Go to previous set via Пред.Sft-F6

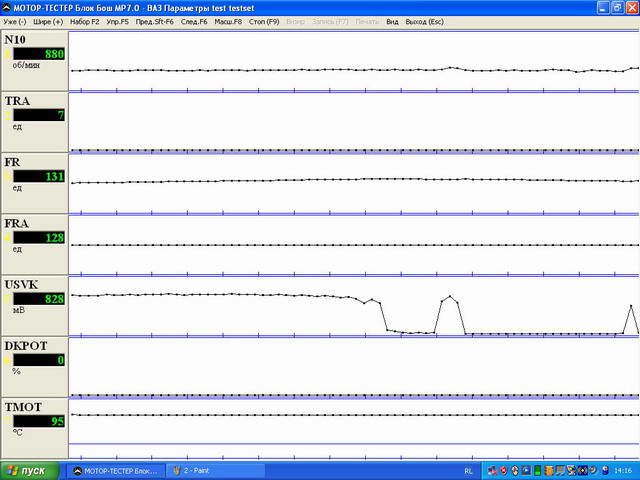point(155,22)
